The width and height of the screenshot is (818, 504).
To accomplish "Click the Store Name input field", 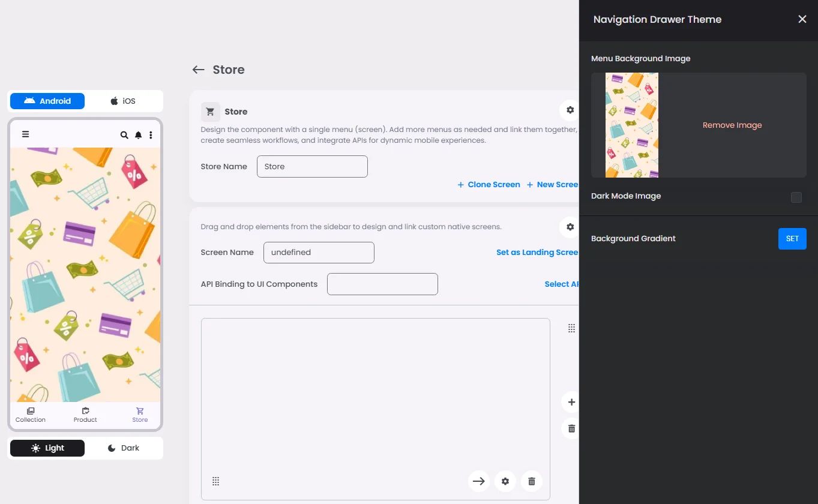I will (312, 167).
